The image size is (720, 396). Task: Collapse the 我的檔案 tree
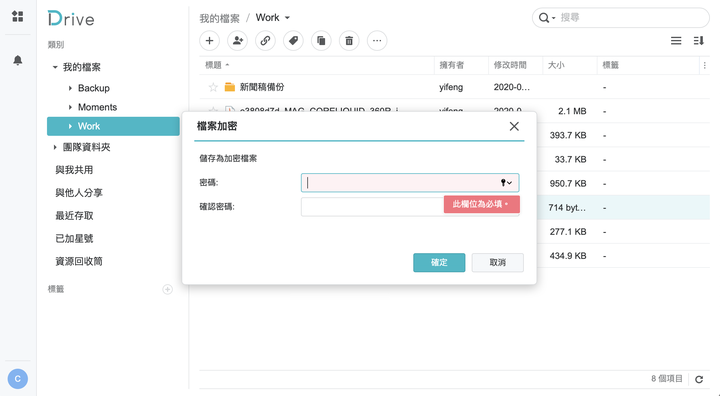[x=55, y=68]
